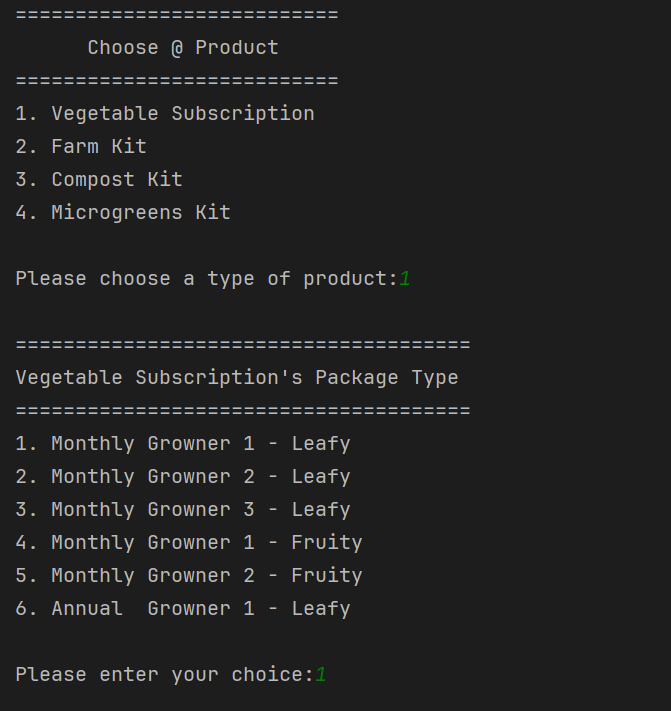
Task: Select the "4. Microgreens Kit" line
Action: [x=123, y=213]
